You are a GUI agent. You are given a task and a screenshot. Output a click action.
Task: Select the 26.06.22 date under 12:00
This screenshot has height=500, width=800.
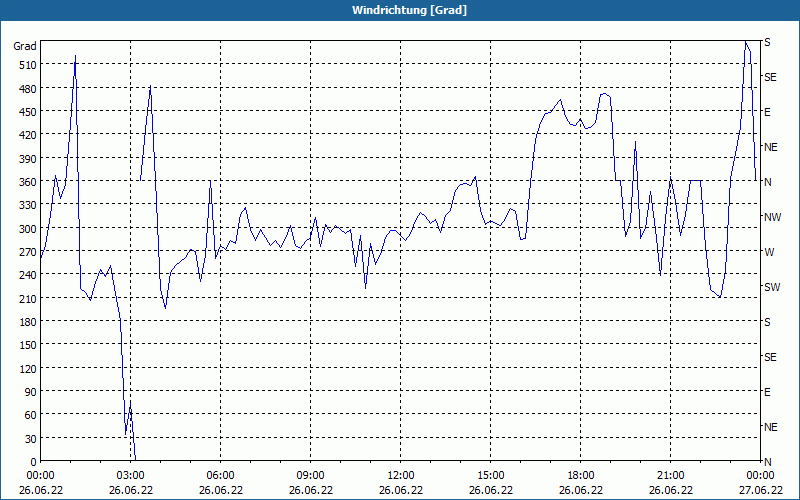(x=401, y=490)
